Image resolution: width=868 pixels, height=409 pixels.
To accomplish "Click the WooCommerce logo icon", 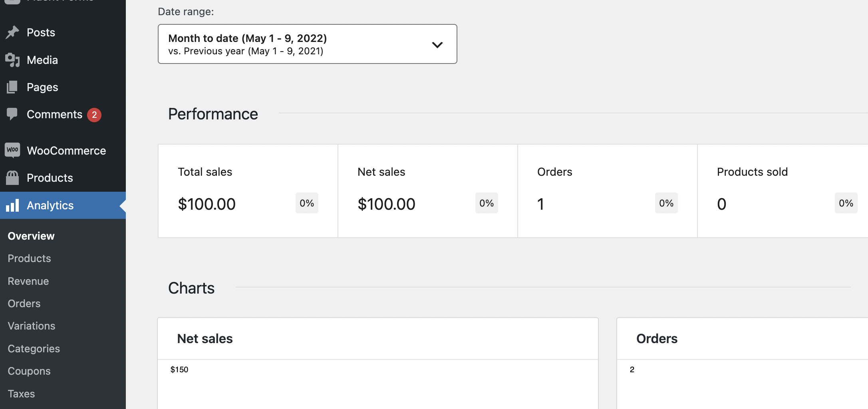I will tap(12, 150).
